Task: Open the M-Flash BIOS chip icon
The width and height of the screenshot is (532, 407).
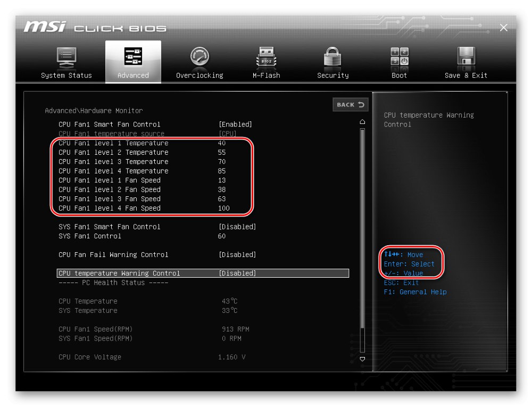Action: [267, 56]
